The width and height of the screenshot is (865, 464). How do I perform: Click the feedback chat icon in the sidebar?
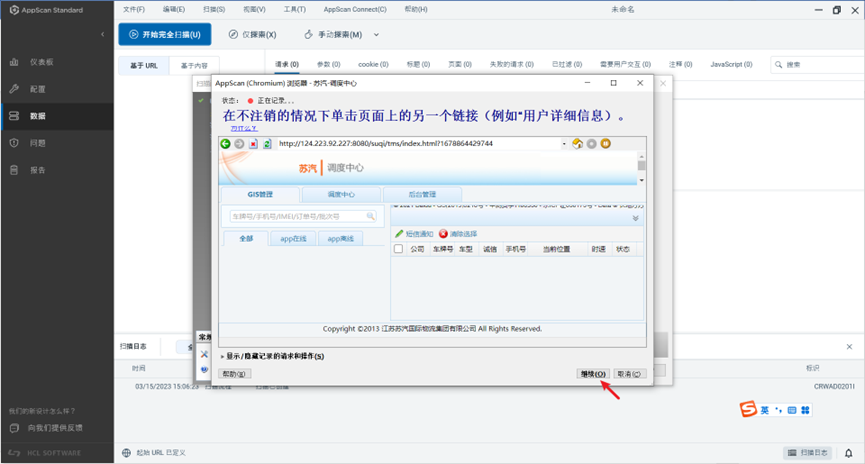click(x=14, y=428)
